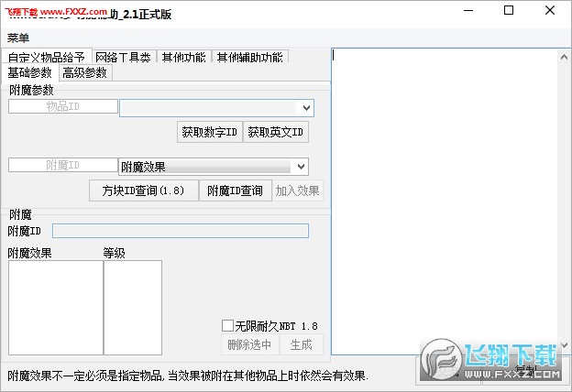Viewport: 572px width, 392px height.
Task: Close the application window
Action: click(x=550, y=10)
